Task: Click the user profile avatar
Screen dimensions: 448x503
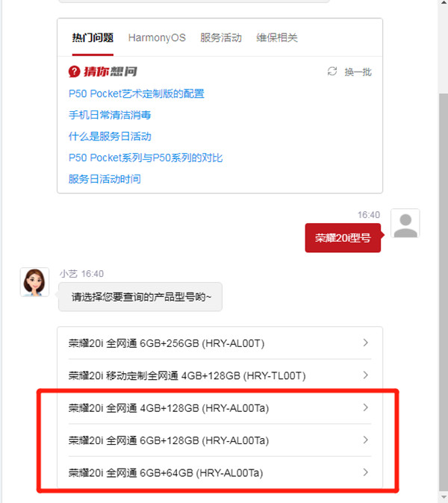Action: click(x=405, y=223)
